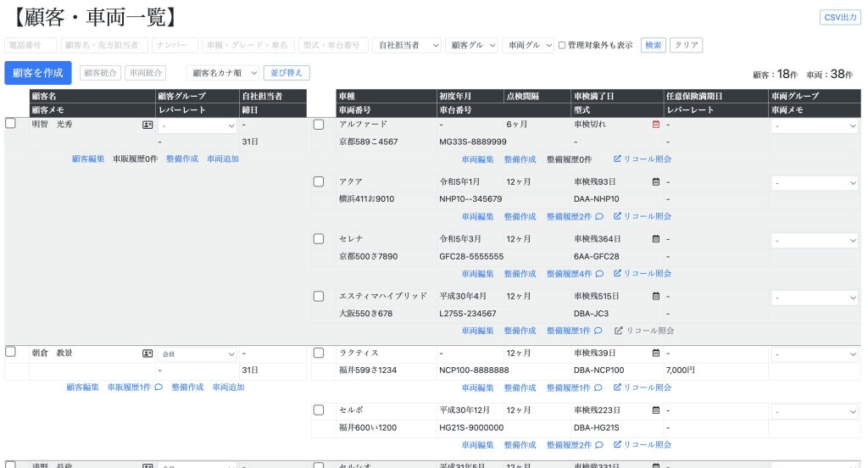
Task: Click the 顧客を作成 button
Action: pyautogui.click(x=38, y=73)
